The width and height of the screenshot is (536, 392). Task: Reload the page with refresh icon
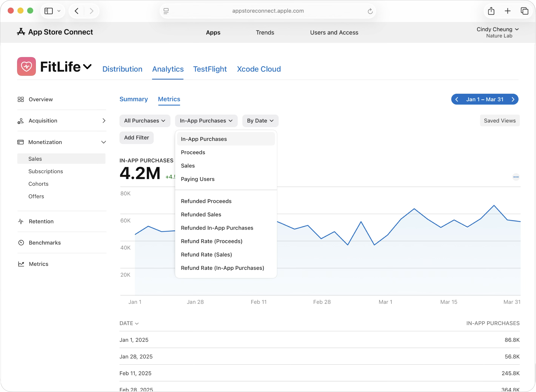(370, 11)
